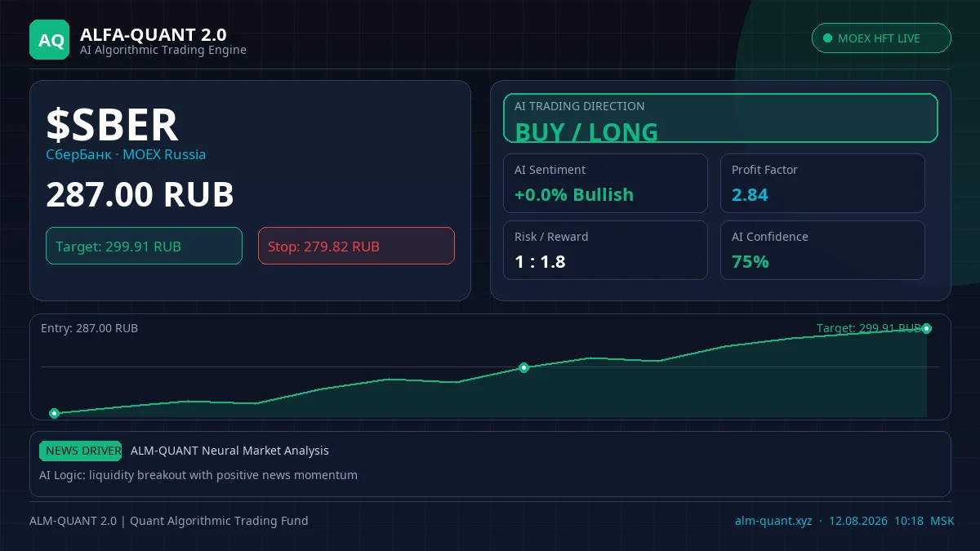Click the green live indicator dot

(827, 38)
